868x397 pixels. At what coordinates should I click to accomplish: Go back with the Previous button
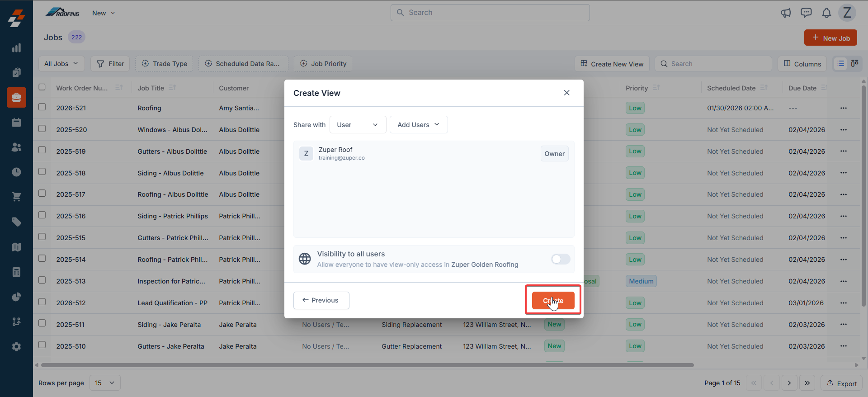pos(321,300)
